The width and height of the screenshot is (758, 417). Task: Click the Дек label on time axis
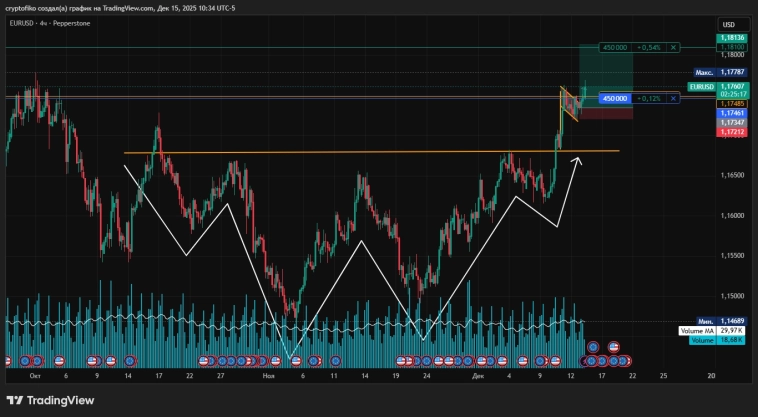pos(478,375)
